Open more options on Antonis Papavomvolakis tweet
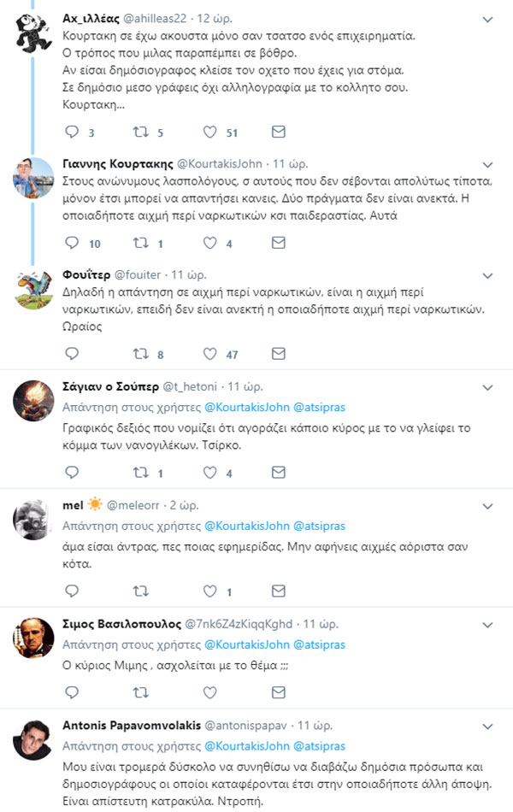The image size is (513, 812). 487,726
